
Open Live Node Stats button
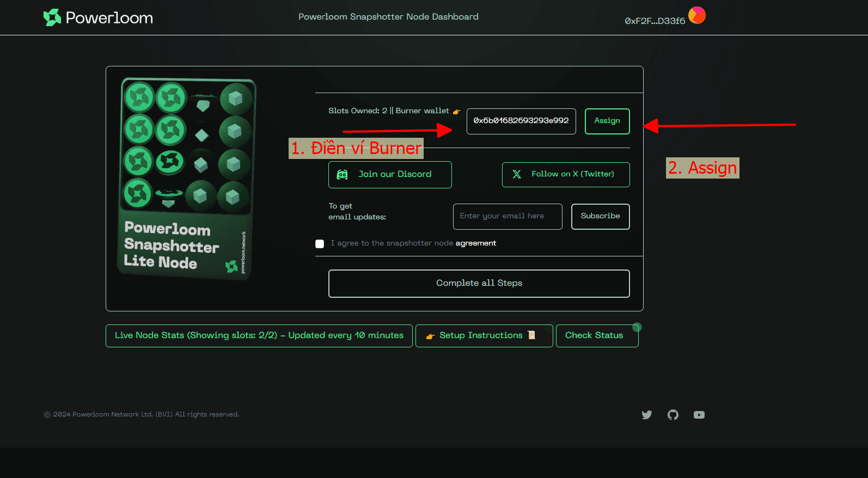click(259, 336)
